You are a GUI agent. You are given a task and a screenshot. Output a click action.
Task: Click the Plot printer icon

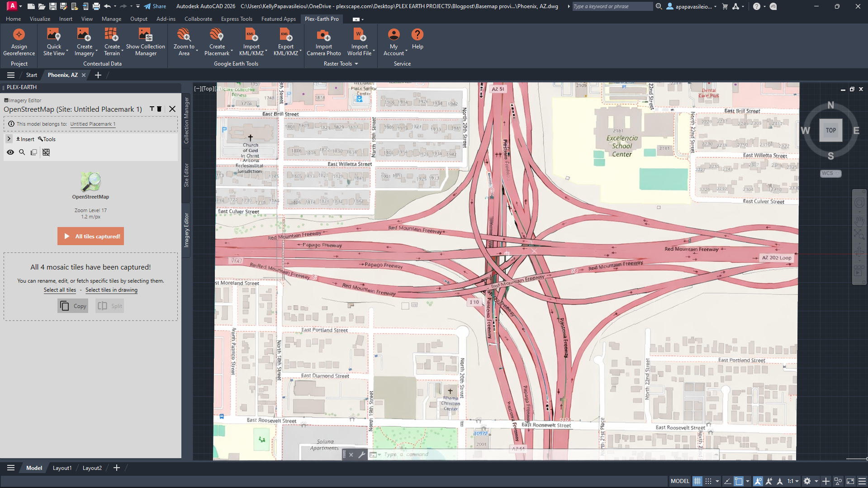[96, 6]
